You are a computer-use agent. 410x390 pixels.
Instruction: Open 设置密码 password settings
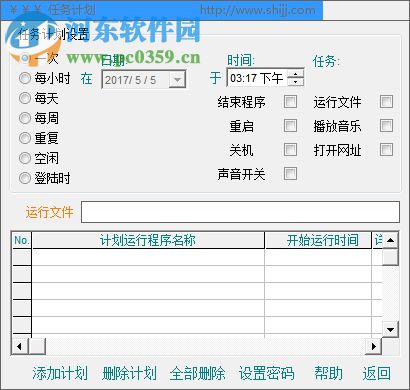pos(267,373)
